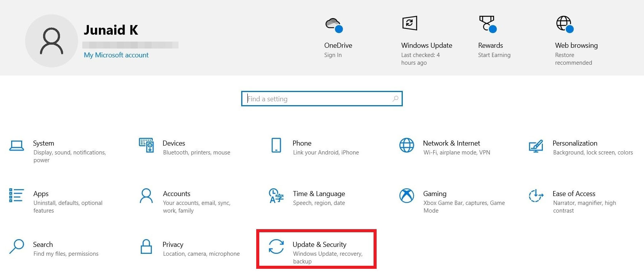The image size is (644, 280).
Task: Select the Time & Language title
Action: tap(319, 194)
